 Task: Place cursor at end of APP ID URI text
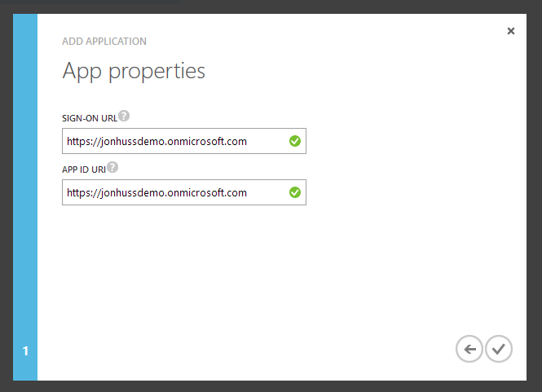248,193
